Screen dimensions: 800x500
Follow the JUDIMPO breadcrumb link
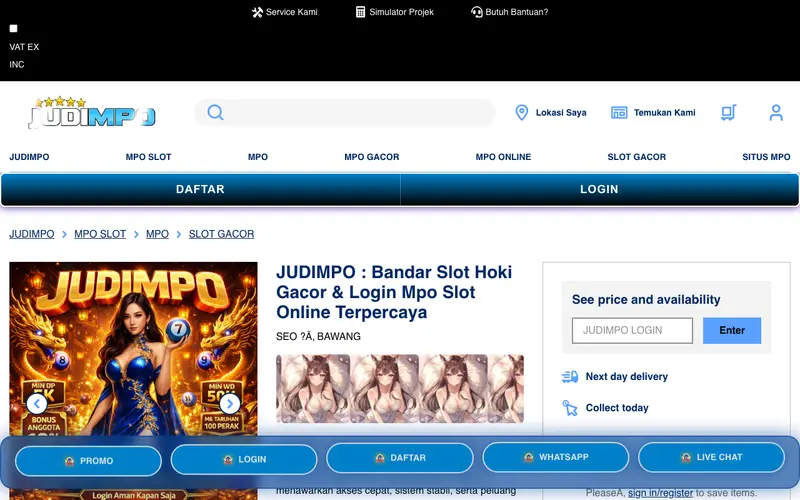click(x=32, y=234)
